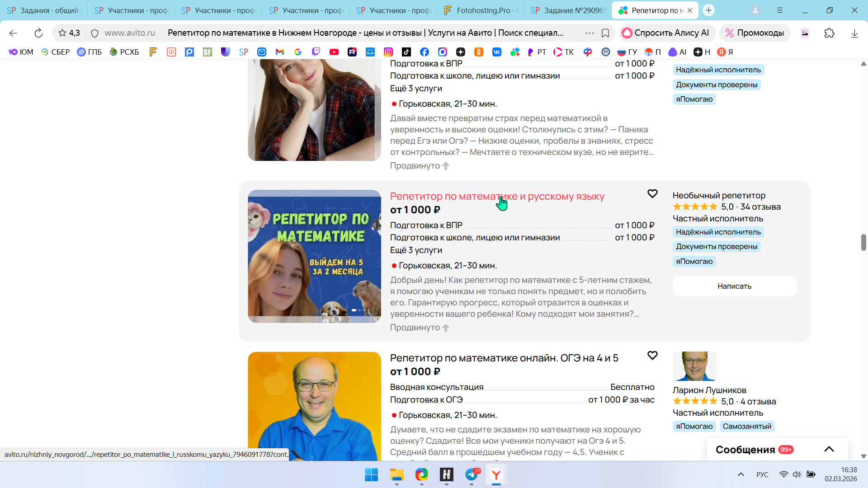The height and width of the screenshot is (488, 868).
Task: Open the hidden system tray icons chevron
Action: coord(741,474)
